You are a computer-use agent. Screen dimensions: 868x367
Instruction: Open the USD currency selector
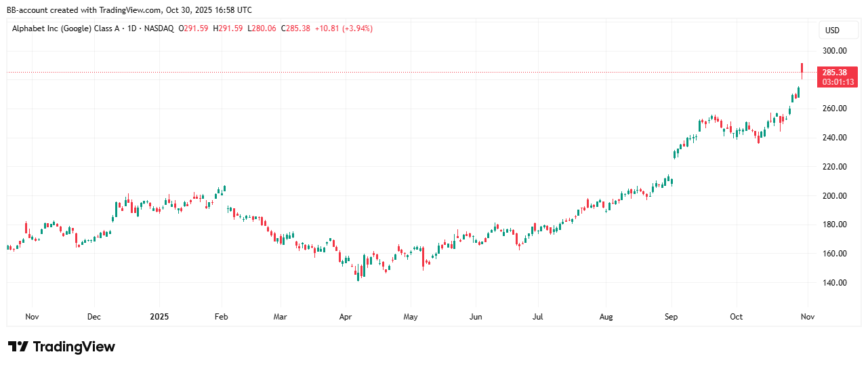coord(831,31)
